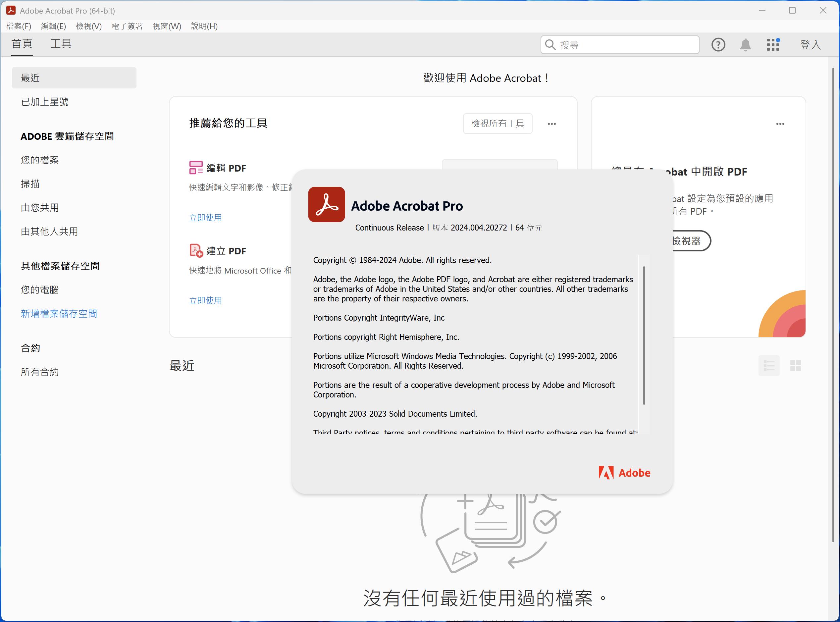Click the help question mark icon
Image resolution: width=840 pixels, height=622 pixels.
pos(718,45)
